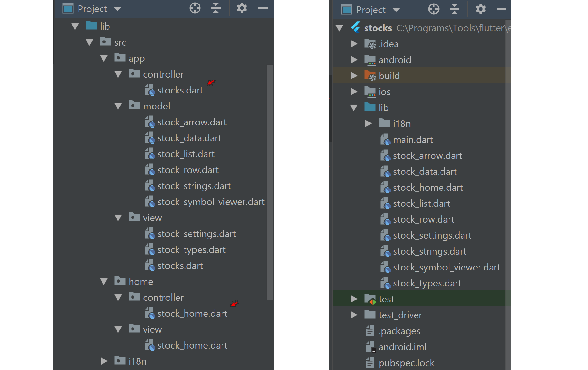Viewport: 588px width, 370px height.
Task: Click the settings gear in the right panel
Action: [480, 9]
